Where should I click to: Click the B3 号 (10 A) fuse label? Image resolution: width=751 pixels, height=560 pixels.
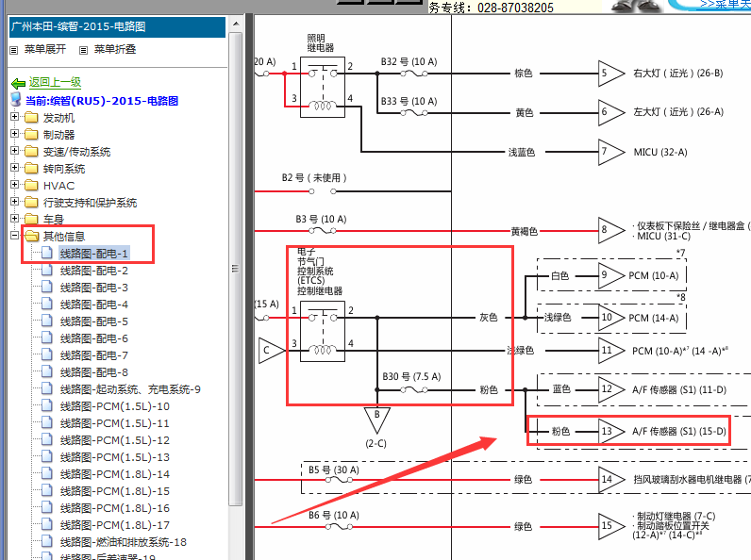coord(321,220)
